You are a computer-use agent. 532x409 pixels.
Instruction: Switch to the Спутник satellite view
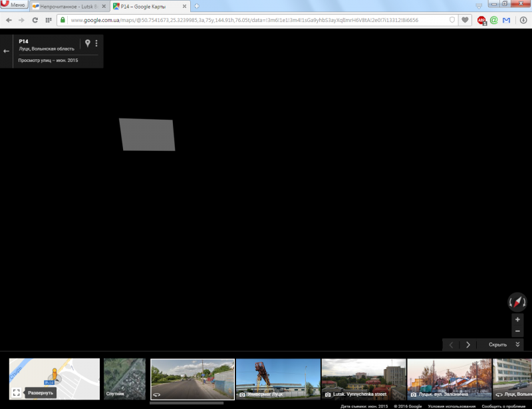click(x=124, y=379)
